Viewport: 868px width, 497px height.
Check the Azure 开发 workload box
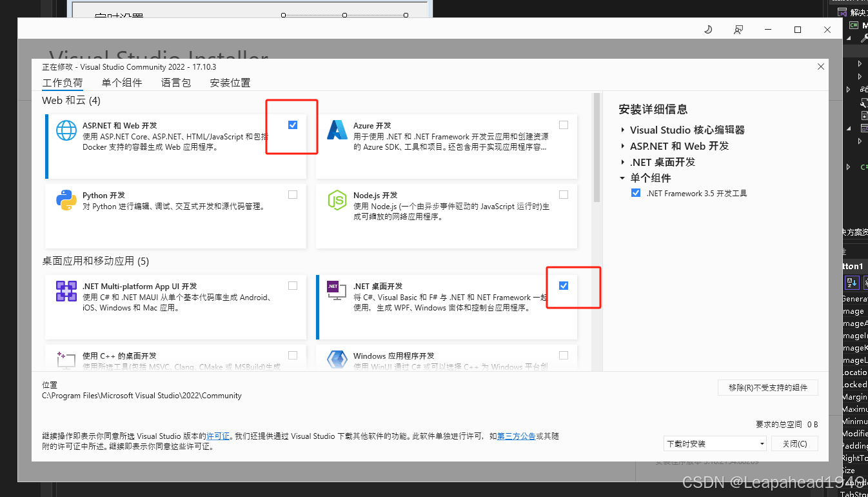coord(564,125)
